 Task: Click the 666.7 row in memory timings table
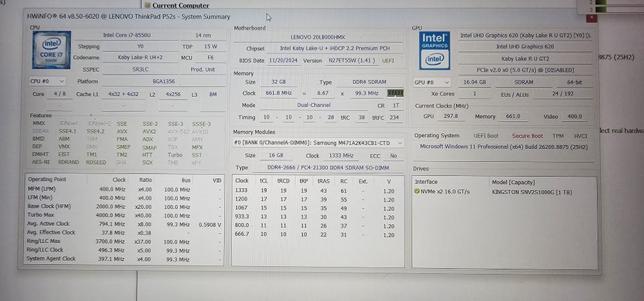click(x=318, y=234)
